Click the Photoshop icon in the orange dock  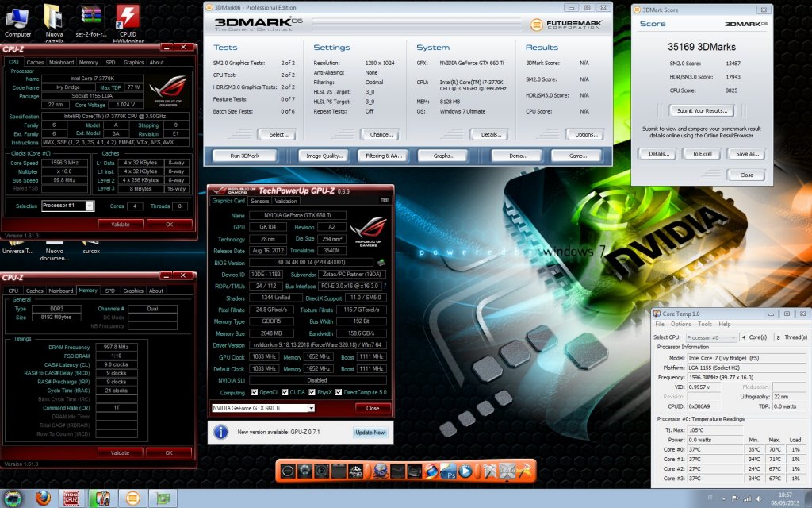pos(448,471)
